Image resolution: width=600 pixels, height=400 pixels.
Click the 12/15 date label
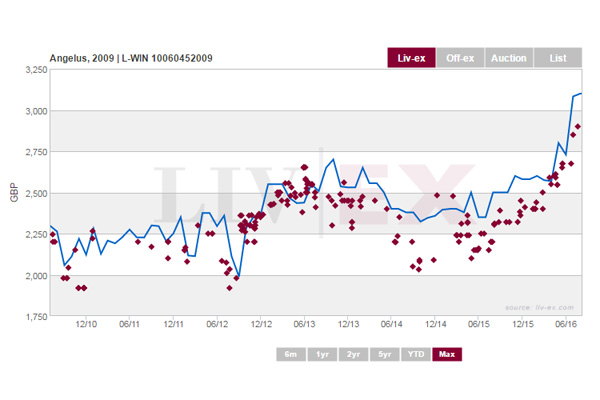click(x=523, y=324)
